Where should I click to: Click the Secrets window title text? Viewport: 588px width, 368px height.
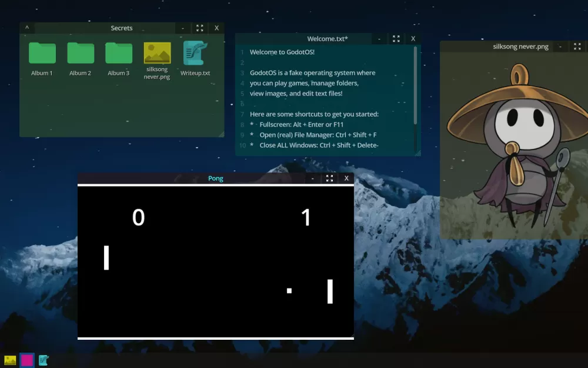pyautogui.click(x=122, y=28)
